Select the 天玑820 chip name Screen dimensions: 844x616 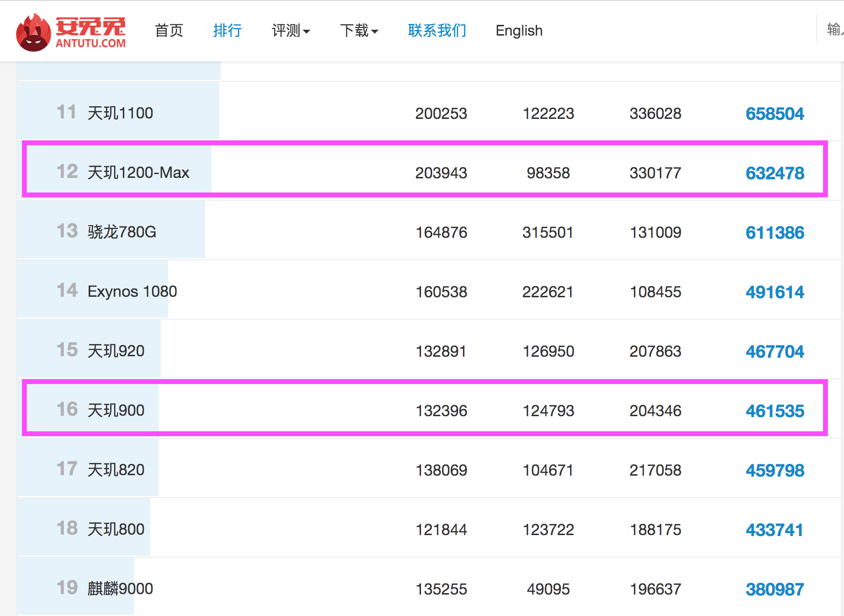116,470
